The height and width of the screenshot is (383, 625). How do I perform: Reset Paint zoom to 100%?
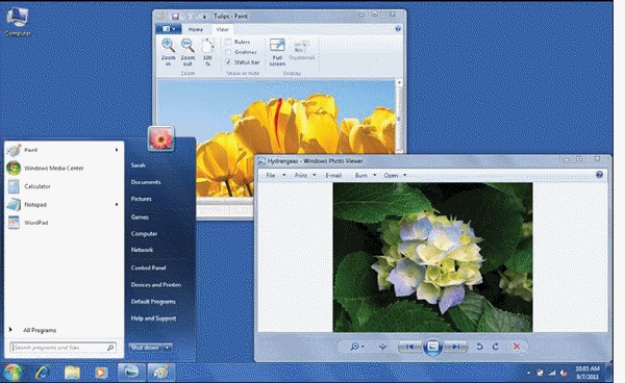[207, 52]
